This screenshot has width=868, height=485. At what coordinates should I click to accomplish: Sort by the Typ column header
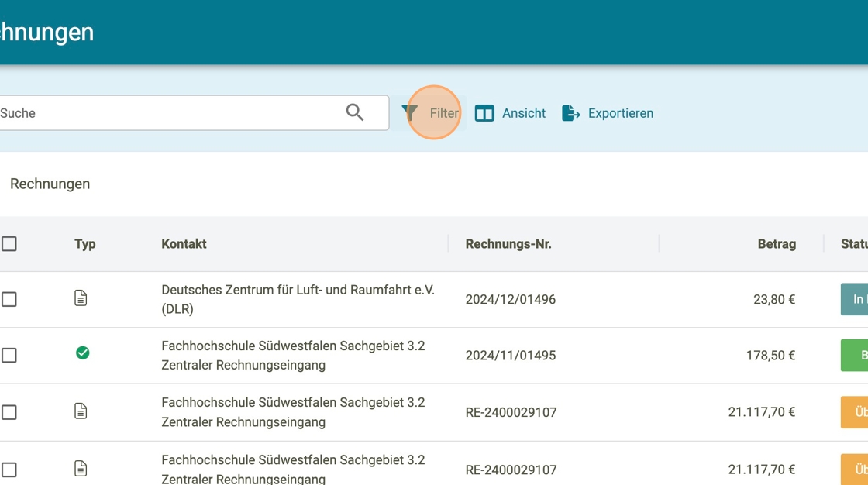pos(85,243)
